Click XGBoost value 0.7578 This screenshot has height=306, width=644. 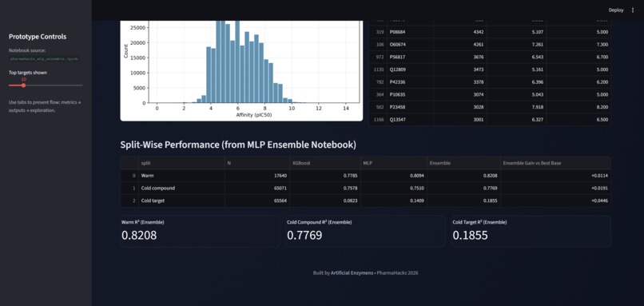(x=325, y=188)
